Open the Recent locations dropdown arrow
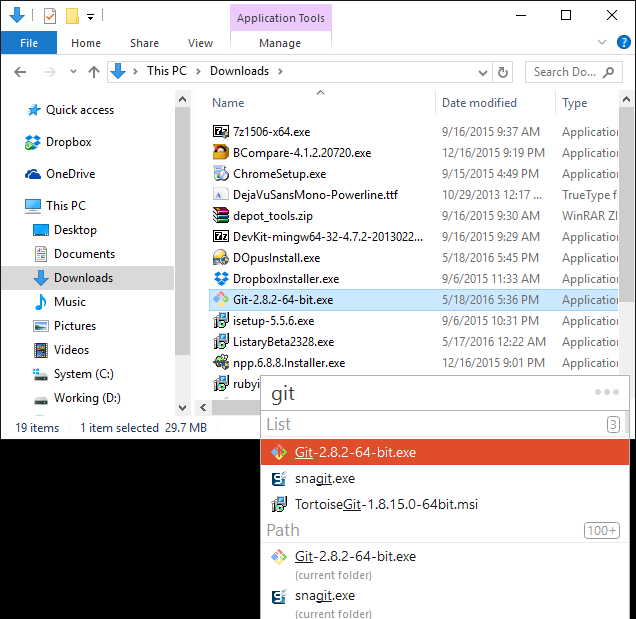This screenshot has width=636, height=619. pyautogui.click(x=73, y=71)
